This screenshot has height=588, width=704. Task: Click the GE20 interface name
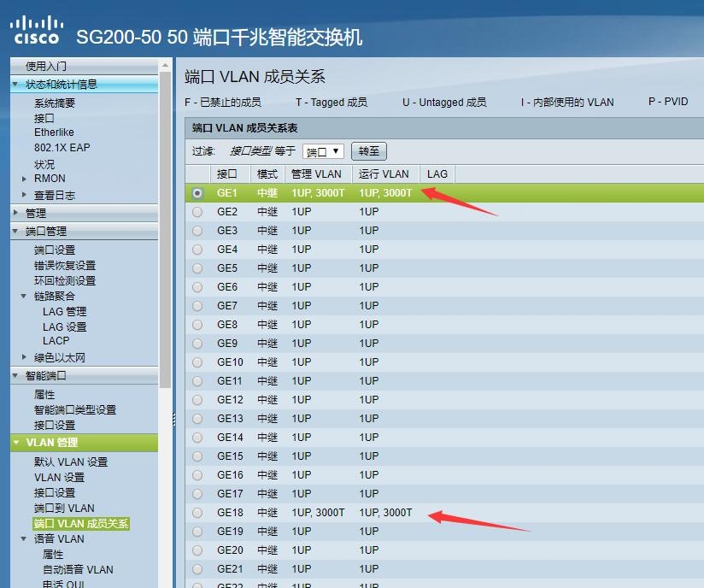coord(230,550)
